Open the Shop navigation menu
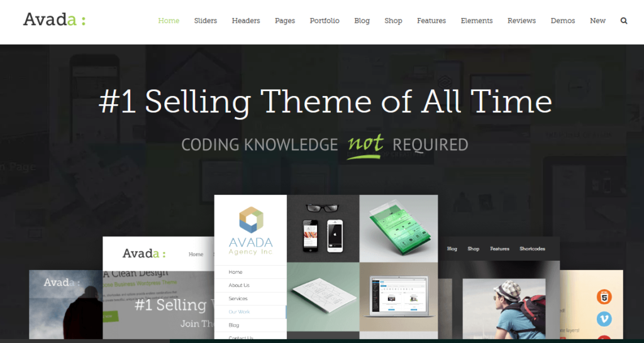644x343 pixels. click(x=393, y=21)
